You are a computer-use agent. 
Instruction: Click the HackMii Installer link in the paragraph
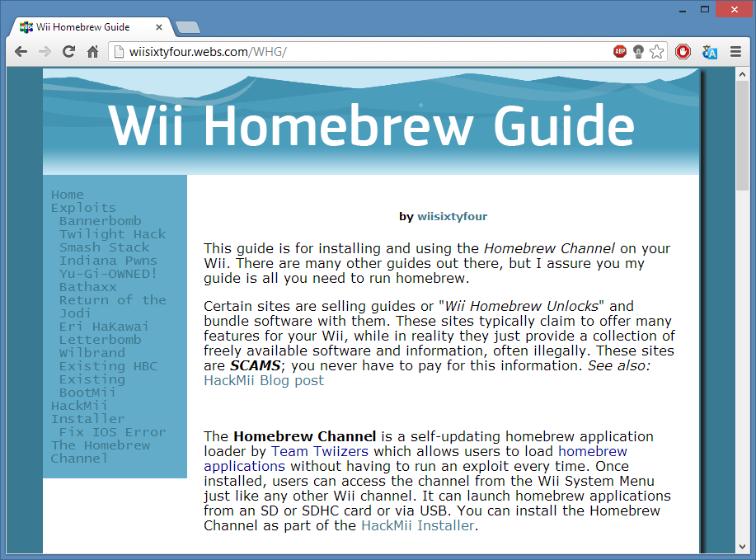418,525
